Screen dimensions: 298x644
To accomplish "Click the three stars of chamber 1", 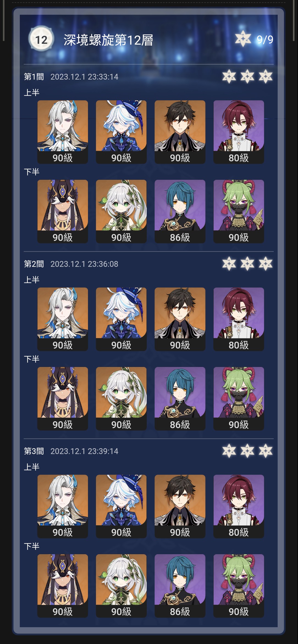I will pos(247,77).
